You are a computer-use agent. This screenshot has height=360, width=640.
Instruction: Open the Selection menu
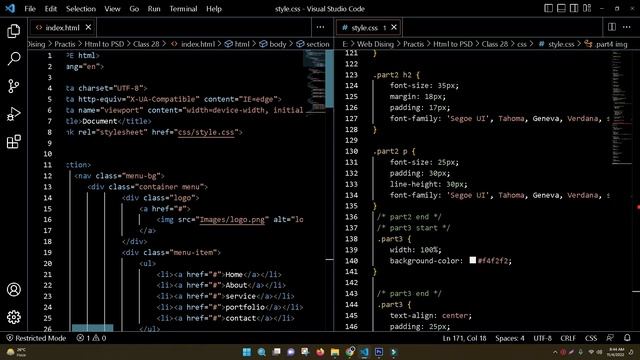tap(81, 9)
